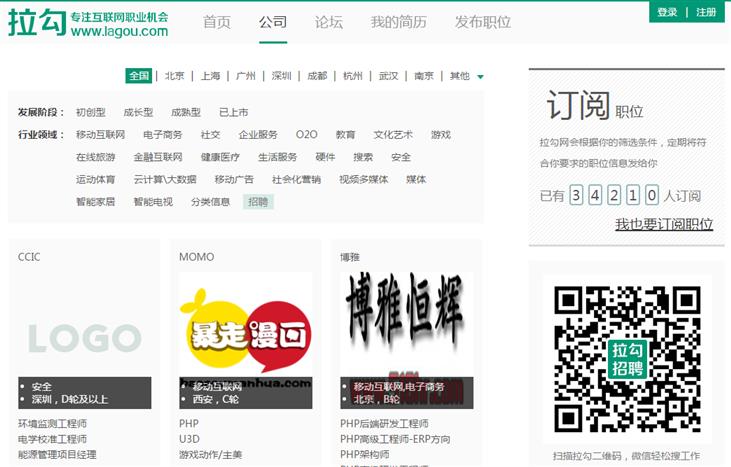Choose 成熟型 development stage

point(186,112)
